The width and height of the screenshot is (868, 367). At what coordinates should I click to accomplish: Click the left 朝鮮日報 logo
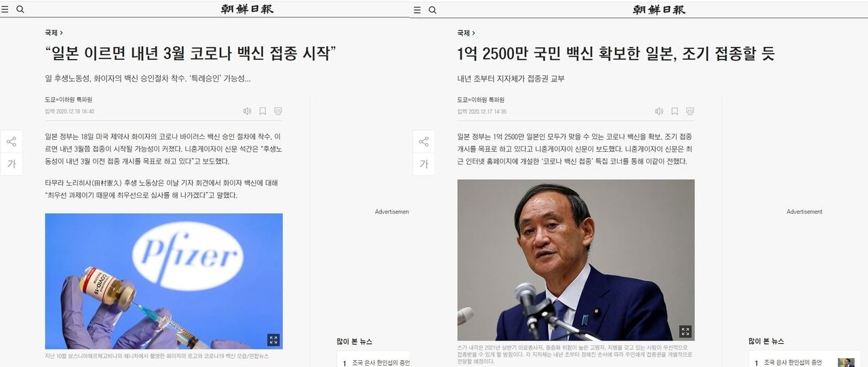click(248, 9)
